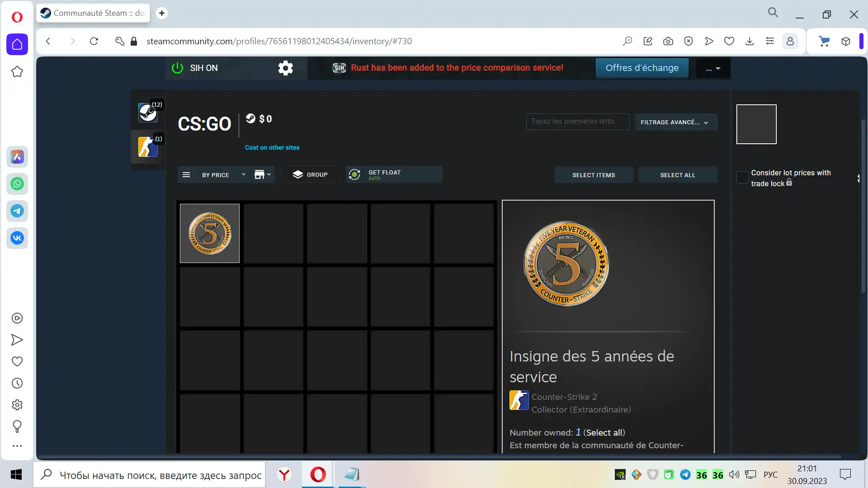Open VK messenger in Opera sidebar
Screen dimensions: 868x488
(x=17, y=238)
